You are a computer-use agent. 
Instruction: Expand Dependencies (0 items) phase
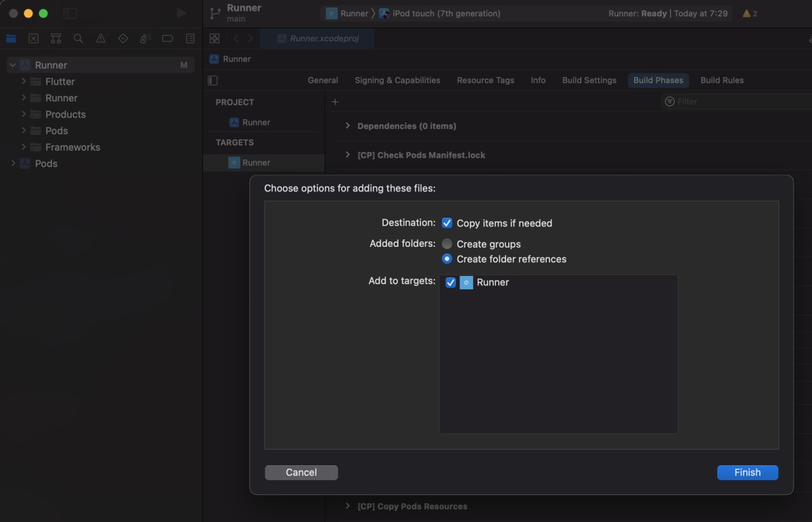coord(348,126)
